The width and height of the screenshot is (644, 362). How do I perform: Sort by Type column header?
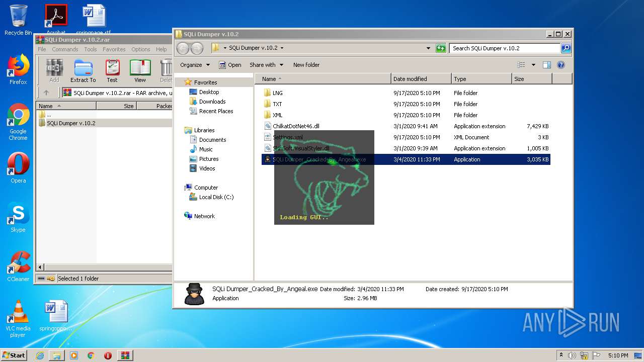pyautogui.click(x=481, y=79)
